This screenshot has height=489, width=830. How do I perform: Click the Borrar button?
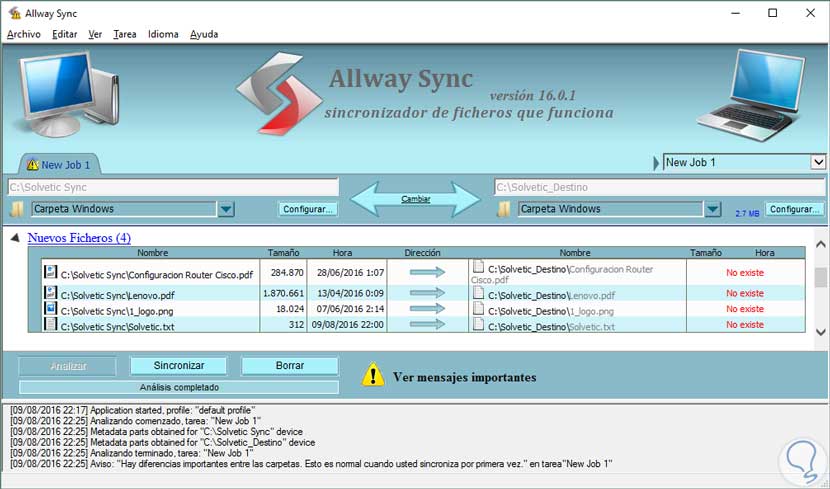pos(290,366)
